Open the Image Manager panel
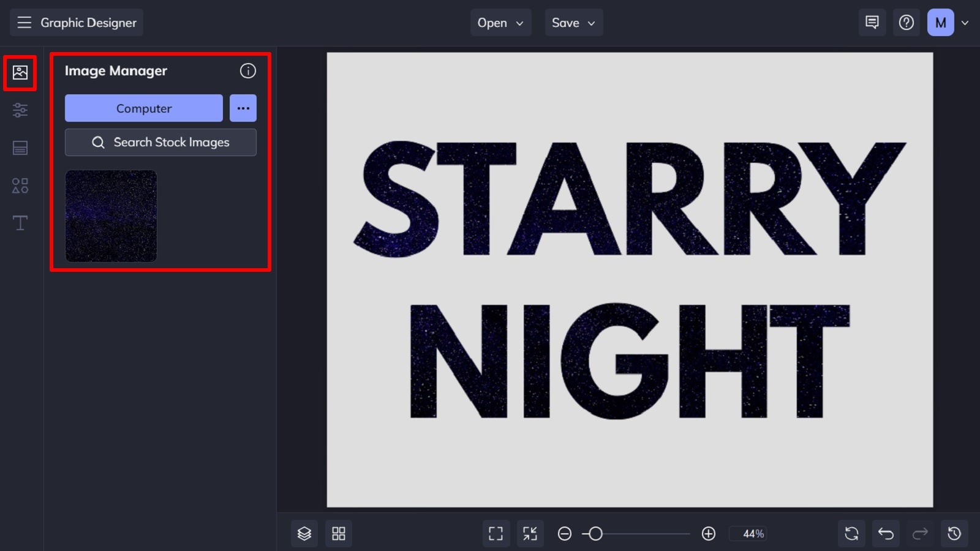 tap(20, 72)
